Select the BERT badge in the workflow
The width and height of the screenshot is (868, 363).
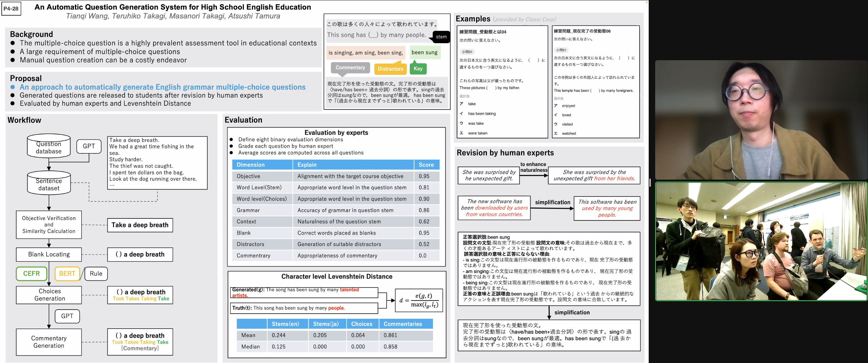coord(67,273)
